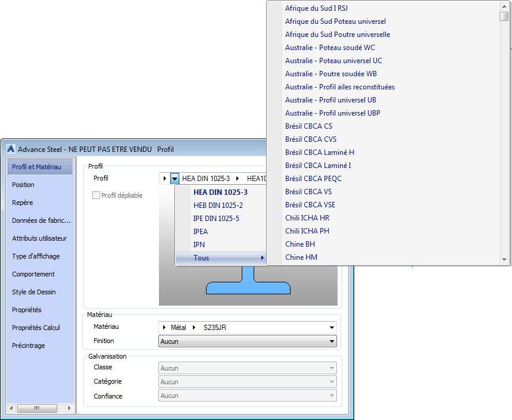Open the Propriétés Calcul tab
Image resolution: width=512 pixels, height=420 pixels.
click(x=36, y=328)
